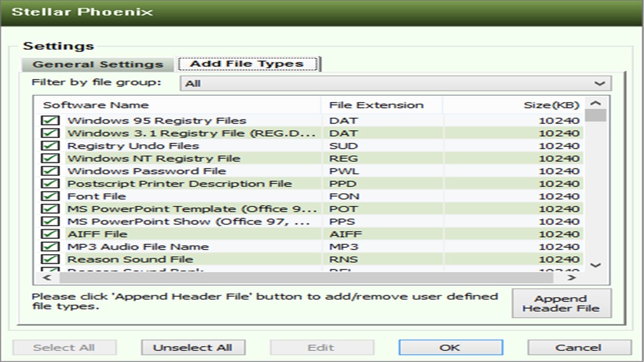
Task: Disable the Windows NT Registry File type
Action: 50,158
